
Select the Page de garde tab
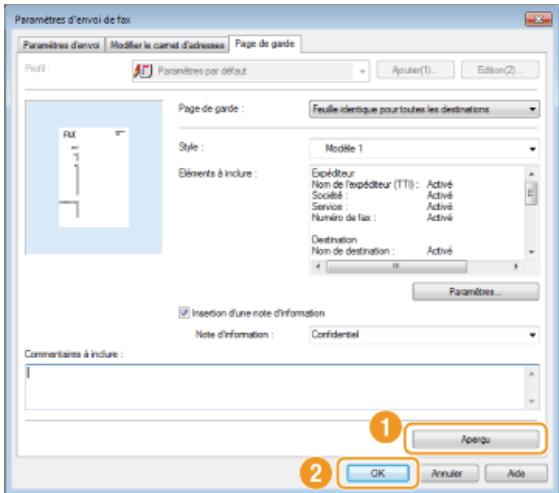coord(265,44)
